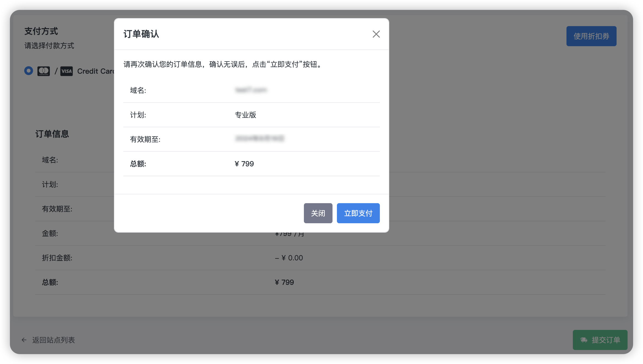
Task: Click the 金额: label on background page
Action: [50, 233]
